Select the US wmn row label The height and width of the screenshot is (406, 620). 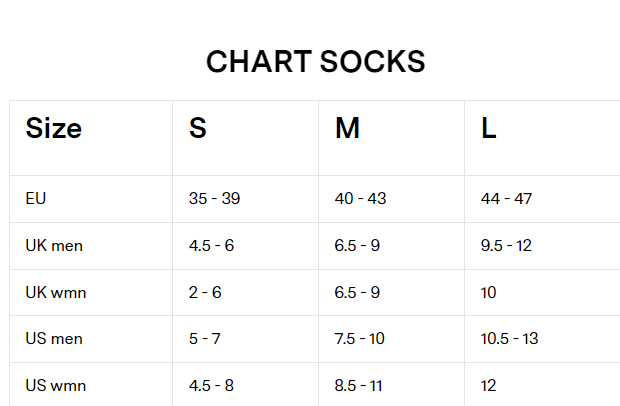click(x=55, y=385)
